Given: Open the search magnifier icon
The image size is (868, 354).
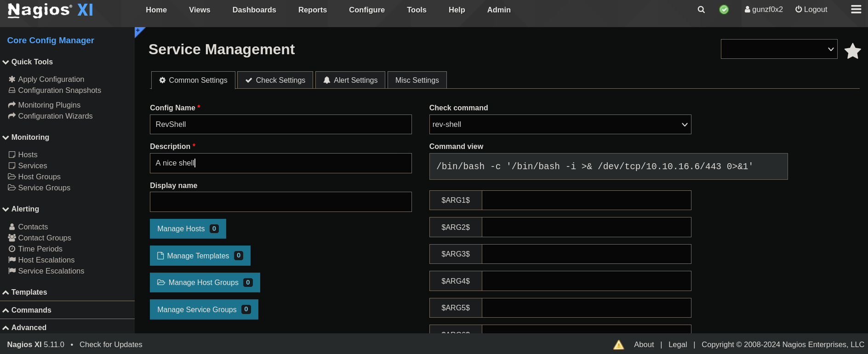Looking at the screenshot, I should (701, 10).
